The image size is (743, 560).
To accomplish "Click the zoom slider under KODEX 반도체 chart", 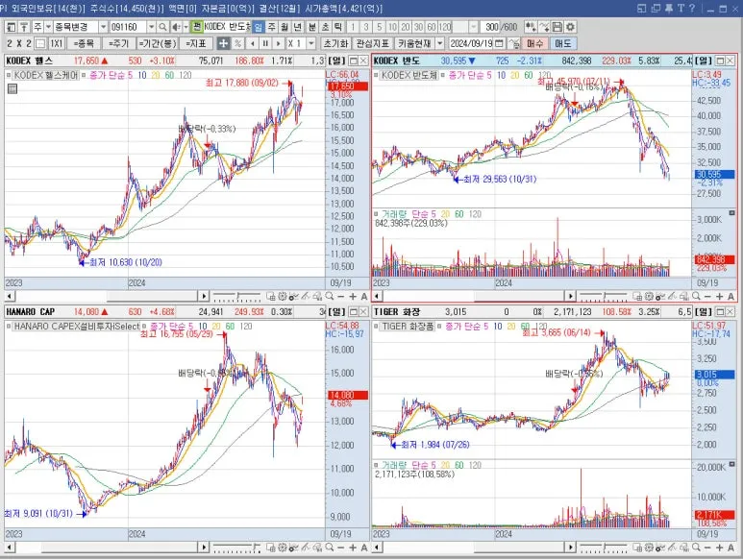I will (604, 297).
